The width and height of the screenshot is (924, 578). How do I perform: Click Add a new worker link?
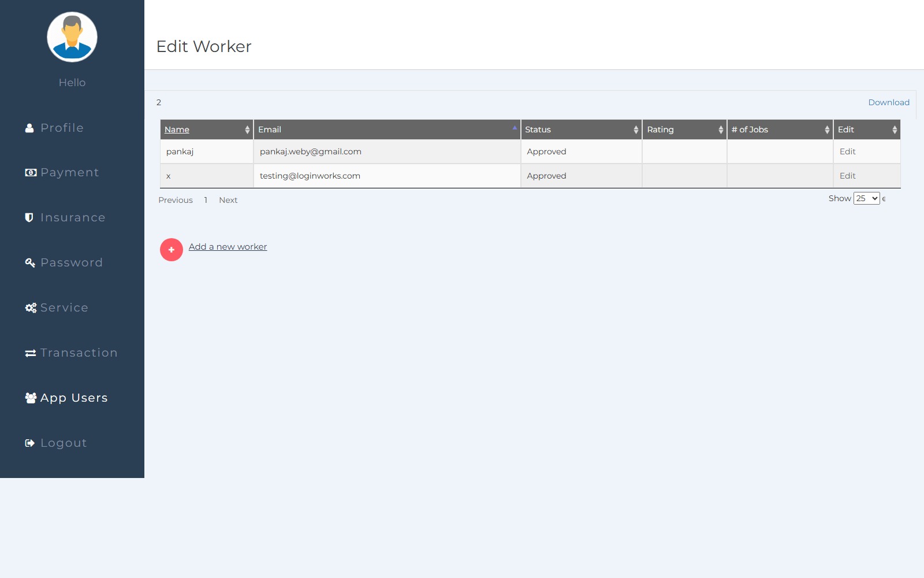[x=228, y=247]
